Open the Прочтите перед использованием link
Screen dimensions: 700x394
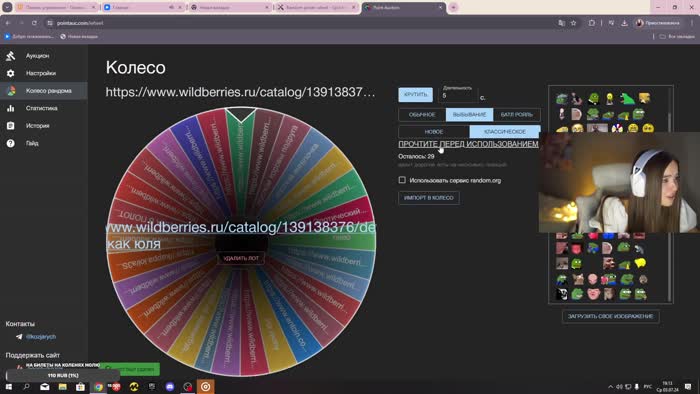468,144
